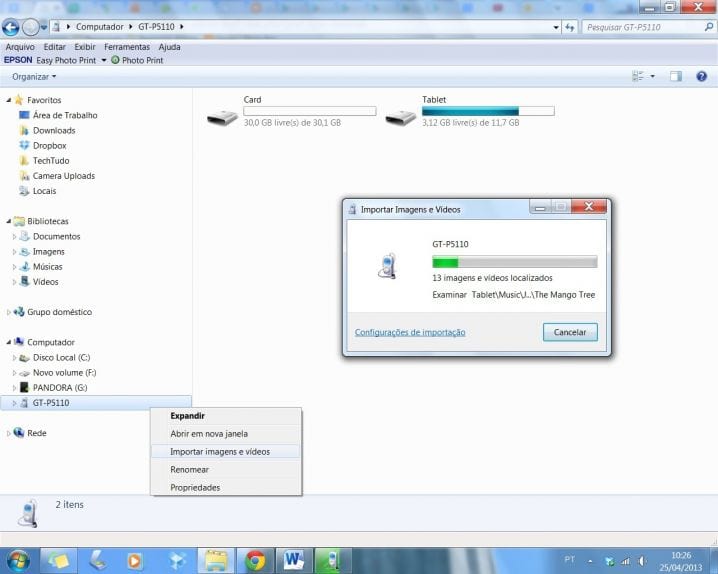
Task: Open Google Chrome from the taskbar
Action: pyautogui.click(x=255, y=560)
